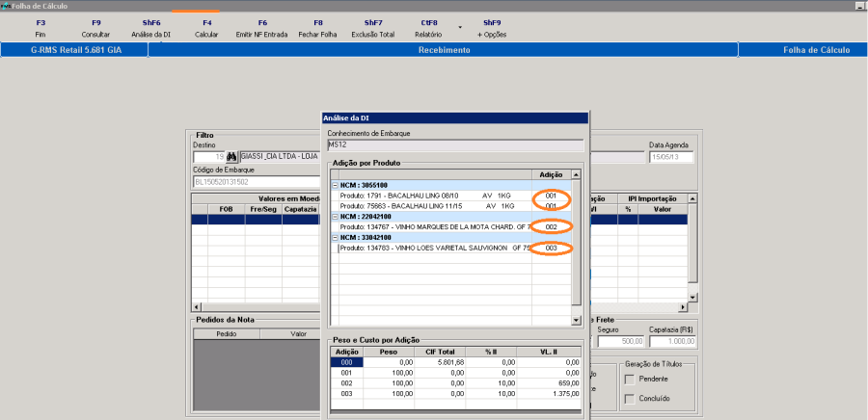Click the Seguro field showing 500,00

pos(621,341)
